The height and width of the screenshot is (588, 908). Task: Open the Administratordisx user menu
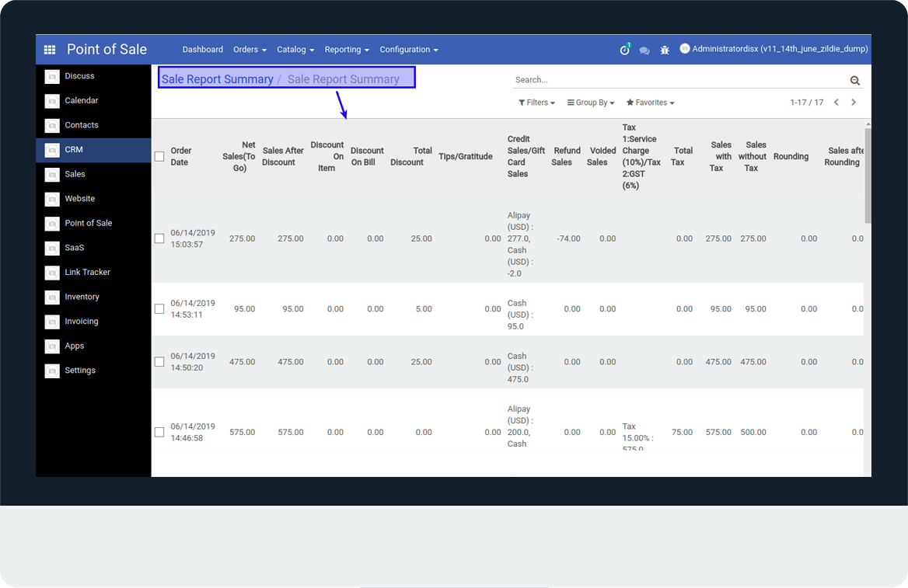click(774, 49)
